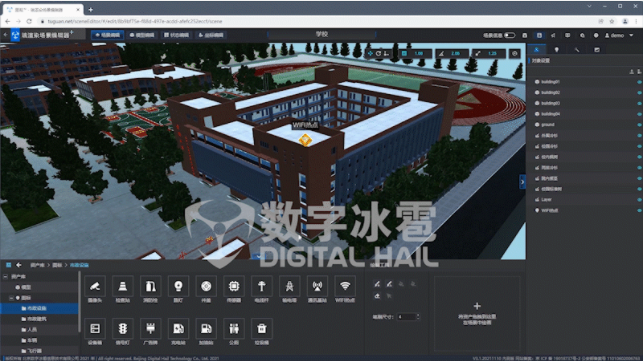The width and height of the screenshot is (643, 361).
Task: Hide the building01 object via eye icon
Action: pyautogui.click(x=639, y=82)
